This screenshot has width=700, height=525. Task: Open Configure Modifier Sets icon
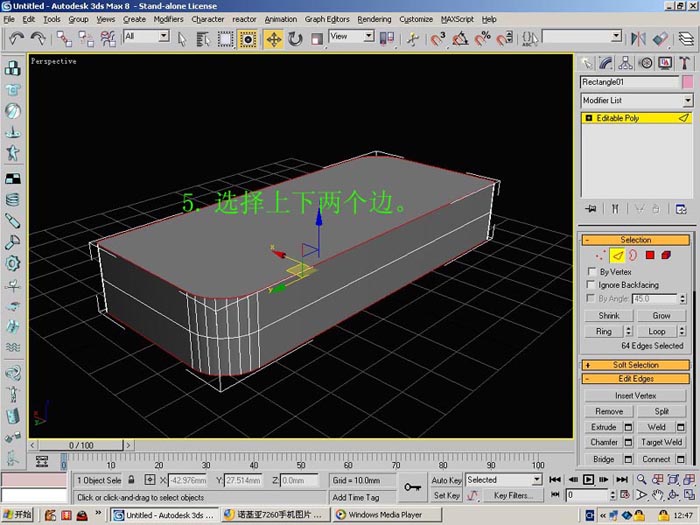click(681, 208)
